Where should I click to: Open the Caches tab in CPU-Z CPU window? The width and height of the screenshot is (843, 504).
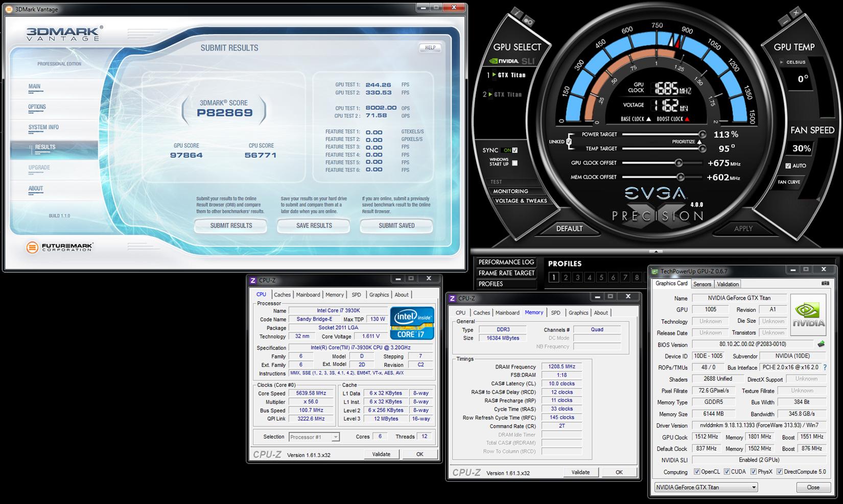(282, 295)
